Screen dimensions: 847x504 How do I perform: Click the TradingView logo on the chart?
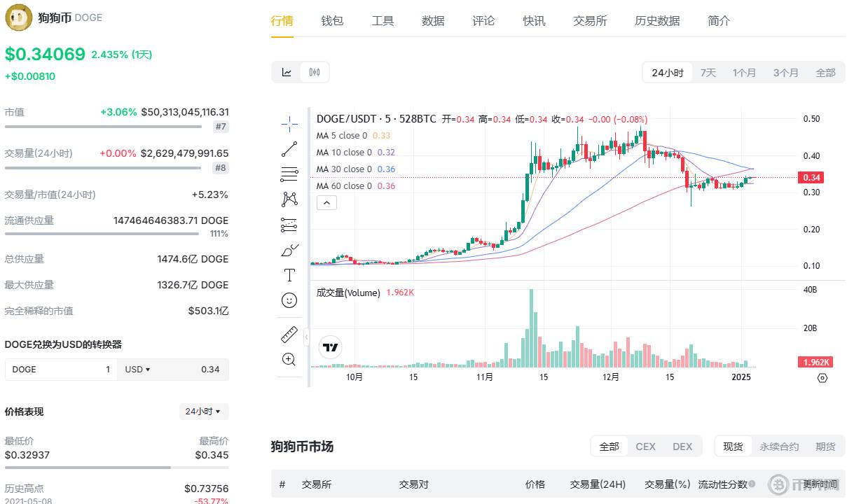coord(329,346)
